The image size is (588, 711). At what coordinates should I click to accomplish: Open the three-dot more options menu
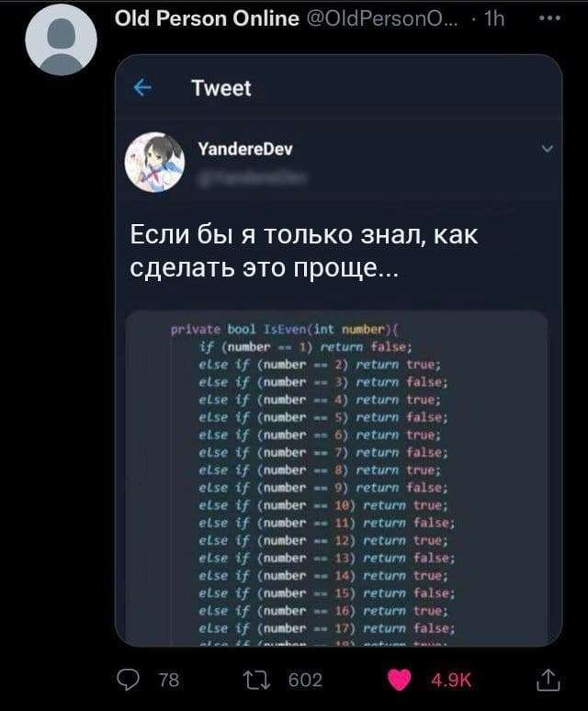[x=550, y=18]
